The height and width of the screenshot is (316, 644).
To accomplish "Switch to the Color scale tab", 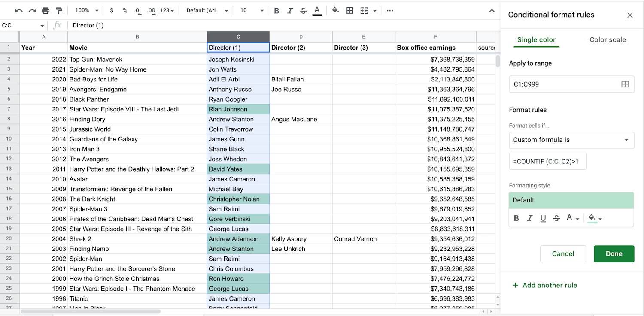I will pyautogui.click(x=608, y=40).
